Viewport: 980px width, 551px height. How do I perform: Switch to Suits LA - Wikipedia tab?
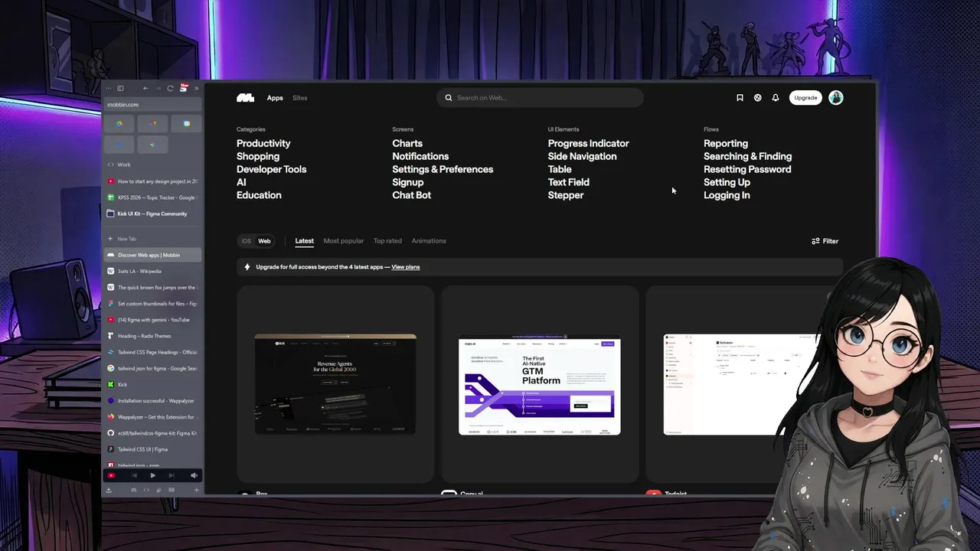[152, 271]
